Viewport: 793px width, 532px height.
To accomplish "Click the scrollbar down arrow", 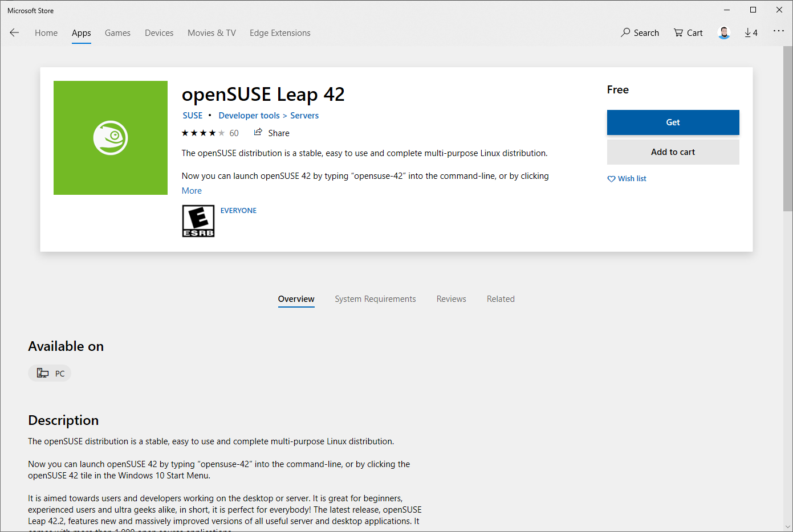I will point(788,527).
